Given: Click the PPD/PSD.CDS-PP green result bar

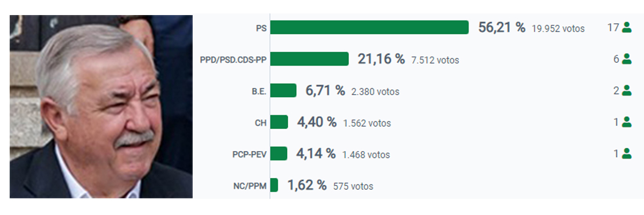Looking at the screenshot, I should pos(309,59).
